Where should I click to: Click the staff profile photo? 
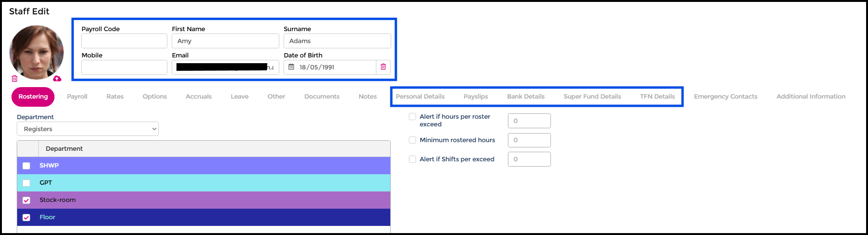(36, 52)
